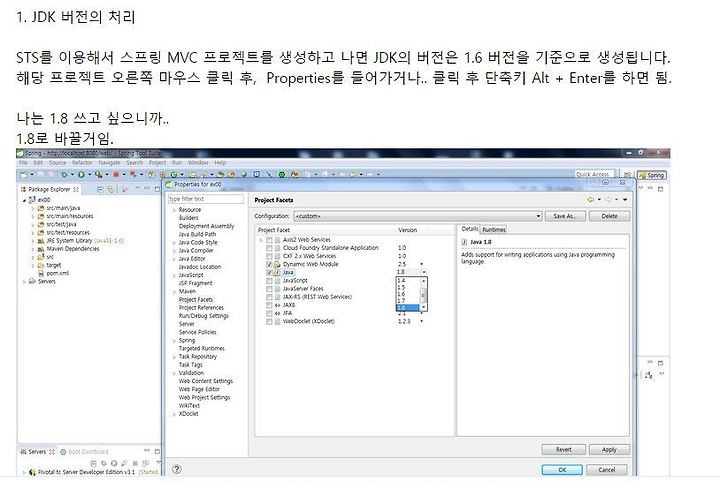The width and height of the screenshot is (720, 482).
Task: Click the src/main/java package folder icon
Action: point(41,208)
